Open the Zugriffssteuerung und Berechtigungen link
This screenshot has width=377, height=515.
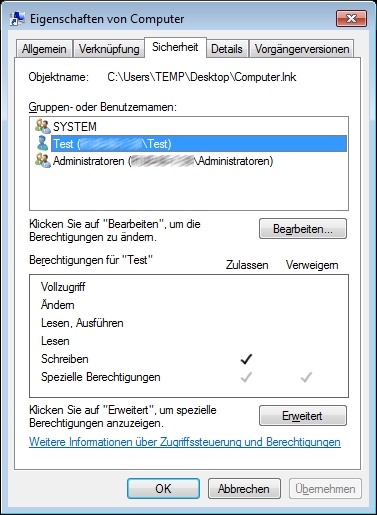coord(185,442)
